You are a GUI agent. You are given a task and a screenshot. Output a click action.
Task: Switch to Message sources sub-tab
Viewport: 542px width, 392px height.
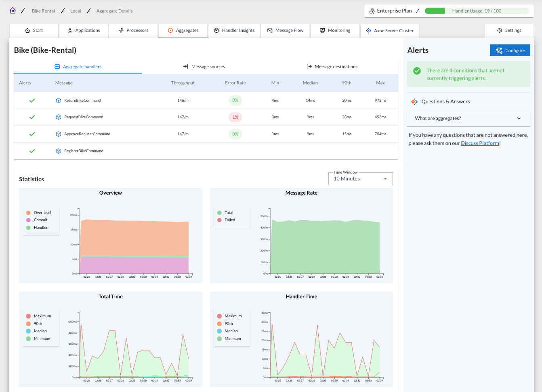point(204,67)
